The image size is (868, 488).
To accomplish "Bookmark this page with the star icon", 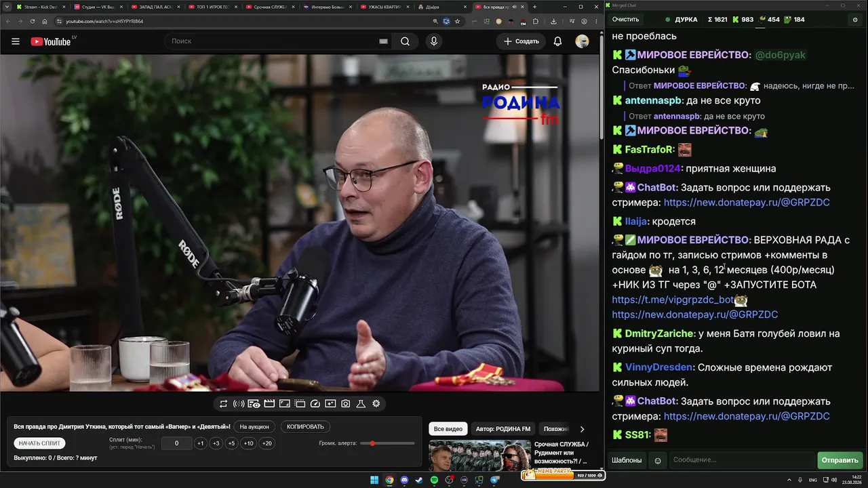I will pos(457,21).
